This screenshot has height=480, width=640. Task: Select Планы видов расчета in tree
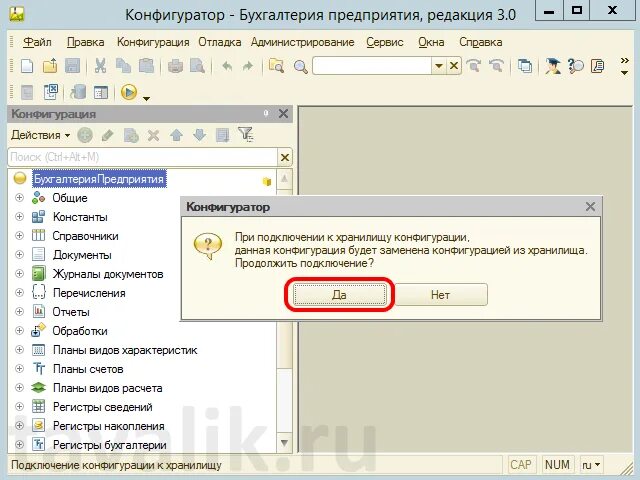(108, 388)
